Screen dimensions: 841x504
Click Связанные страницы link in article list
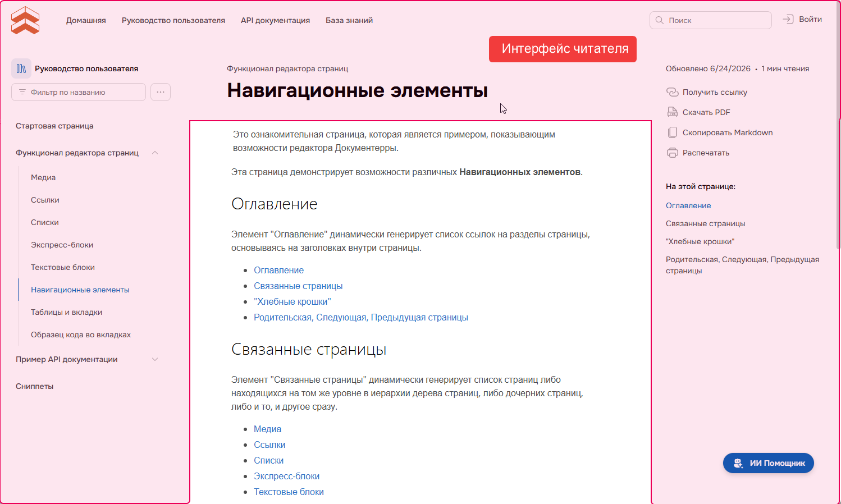[x=298, y=286]
